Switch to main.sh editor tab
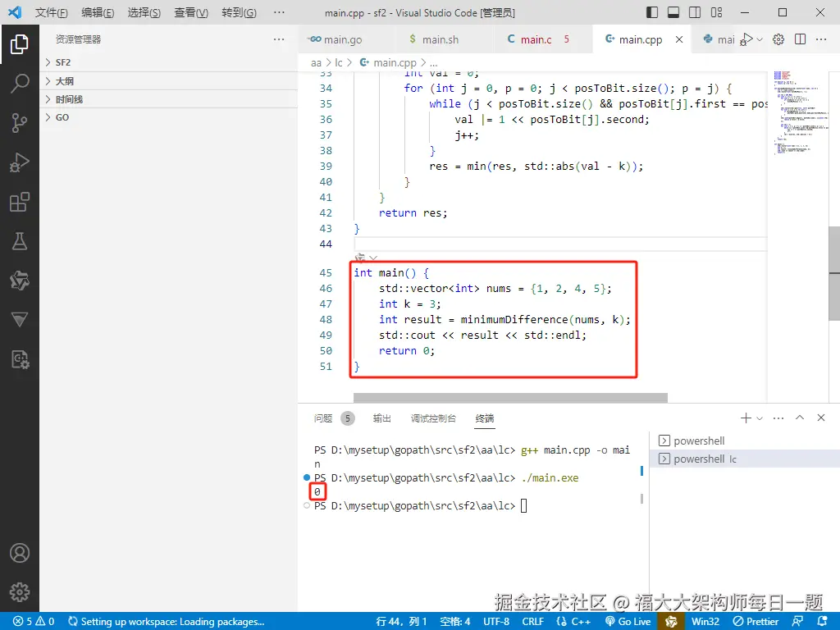The image size is (840, 630). 441,39
